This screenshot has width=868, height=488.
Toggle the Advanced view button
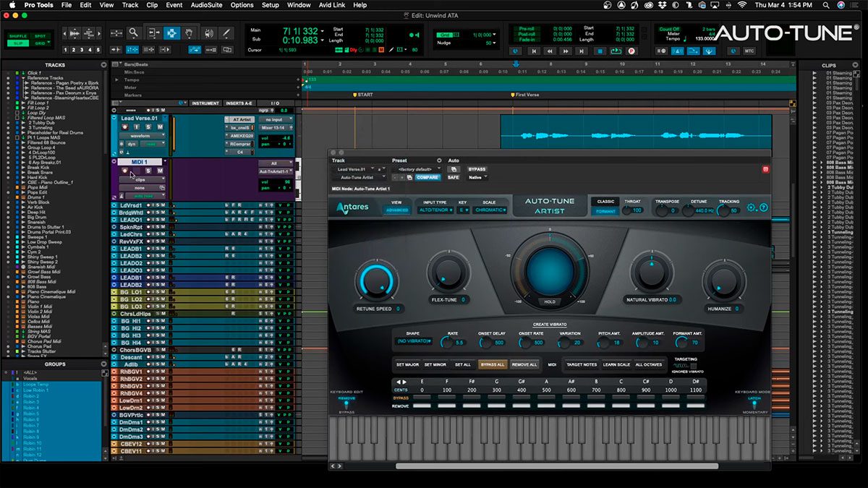point(396,210)
